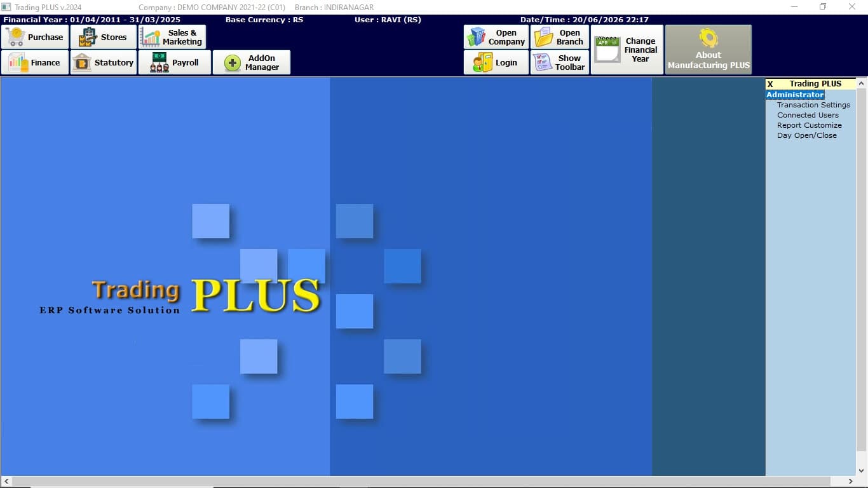Click the Login button label
The image size is (868, 488).
pos(506,62)
